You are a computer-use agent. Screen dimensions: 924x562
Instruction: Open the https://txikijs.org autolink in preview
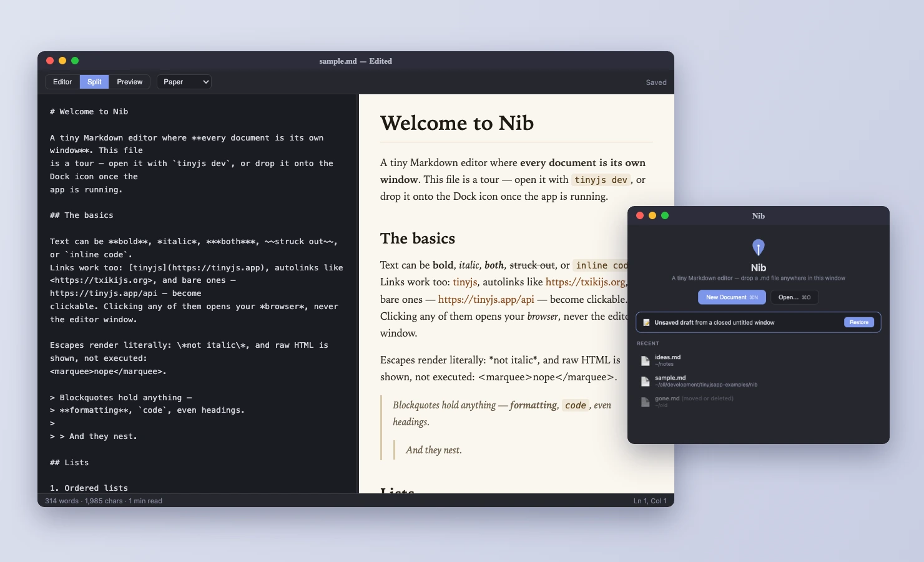pos(586,282)
